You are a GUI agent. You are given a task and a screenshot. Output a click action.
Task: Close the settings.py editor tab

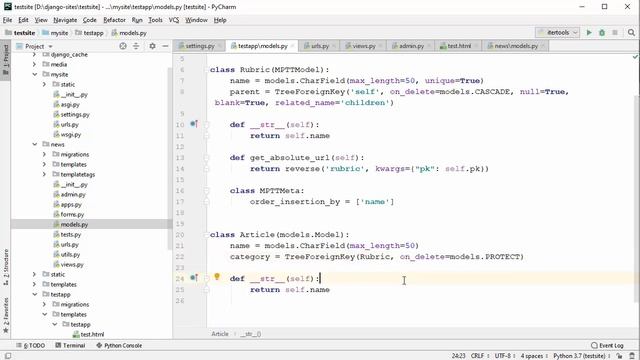click(x=219, y=46)
